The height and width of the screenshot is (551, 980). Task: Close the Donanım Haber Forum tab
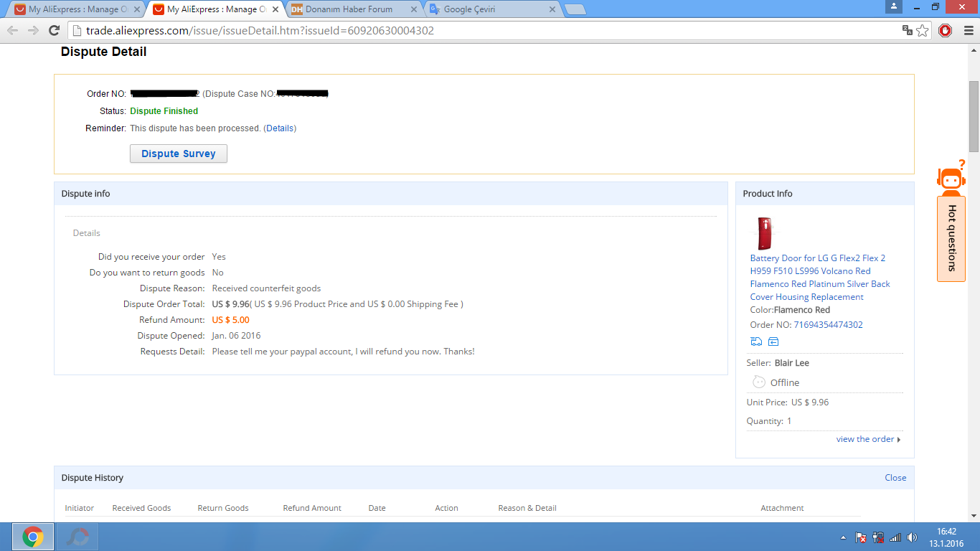coord(414,9)
